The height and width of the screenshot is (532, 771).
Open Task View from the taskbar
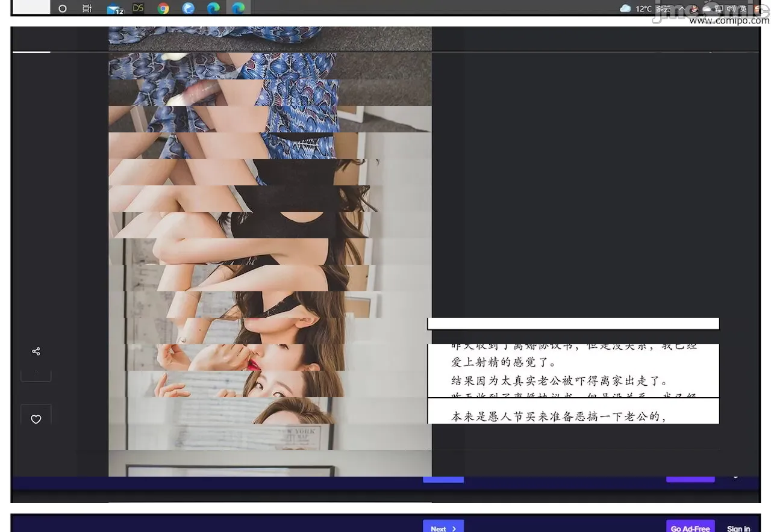(x=87, y=8)
